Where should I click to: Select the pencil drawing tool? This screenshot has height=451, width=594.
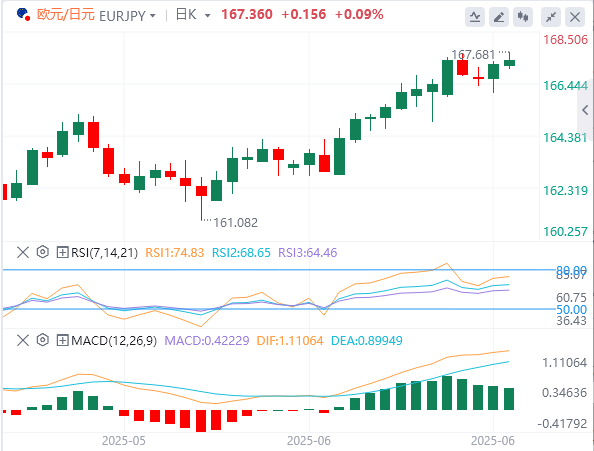point(499,17)
